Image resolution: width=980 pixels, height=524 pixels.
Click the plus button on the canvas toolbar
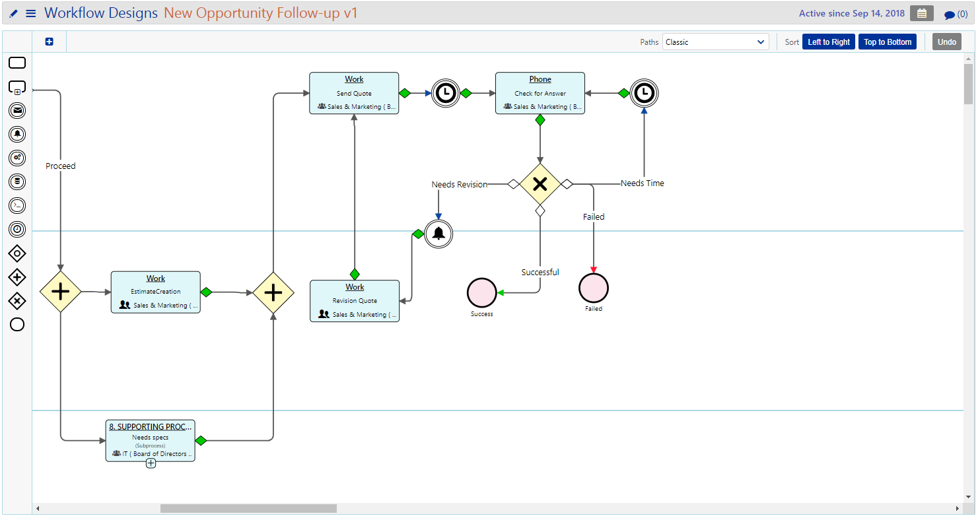click(49, 41)
